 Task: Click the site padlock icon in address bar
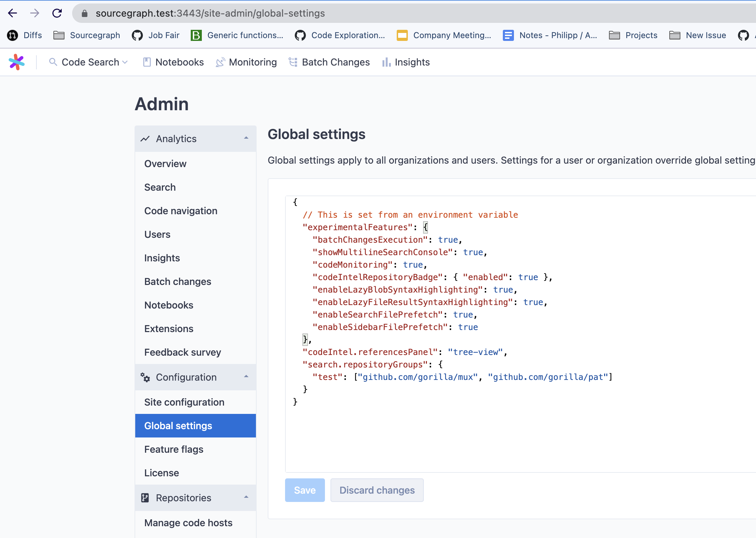point(84,14)
